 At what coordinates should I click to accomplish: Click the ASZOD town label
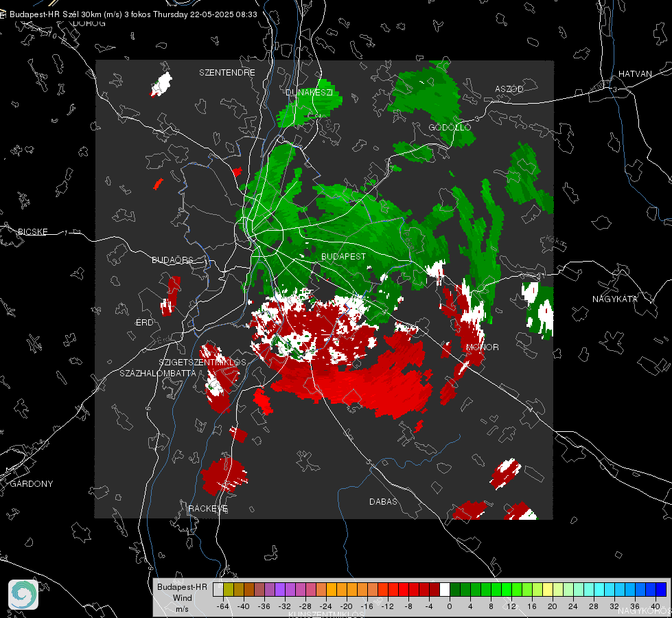click(x=509, y=89)
